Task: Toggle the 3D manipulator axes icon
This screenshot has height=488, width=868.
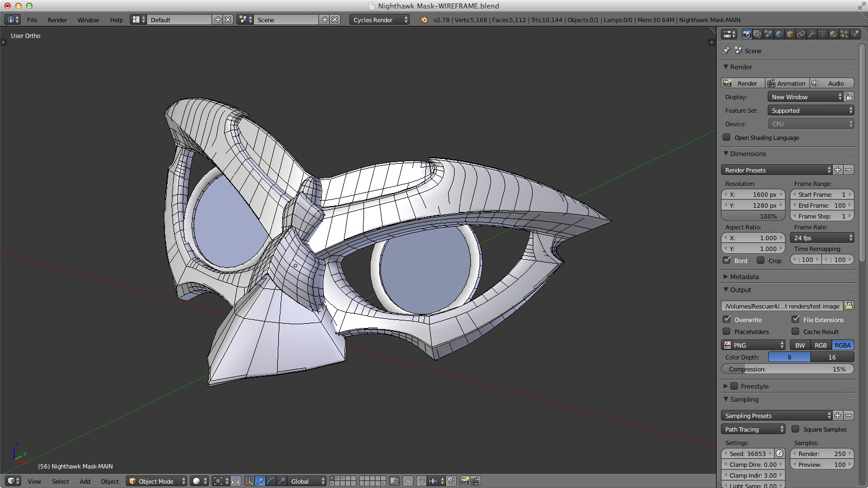Action: point(249,481)
